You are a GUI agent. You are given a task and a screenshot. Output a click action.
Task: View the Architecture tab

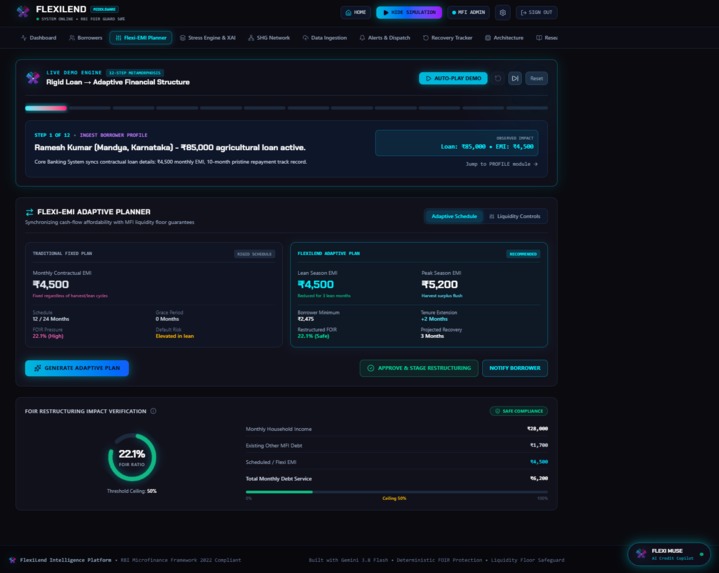[x=504, y=38]
